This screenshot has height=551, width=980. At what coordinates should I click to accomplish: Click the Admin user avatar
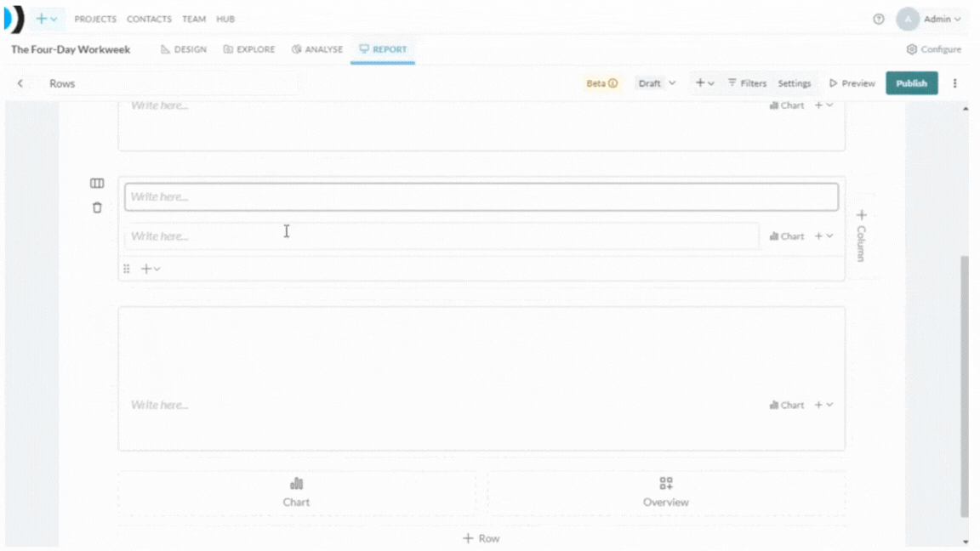(x=907, y=20)
